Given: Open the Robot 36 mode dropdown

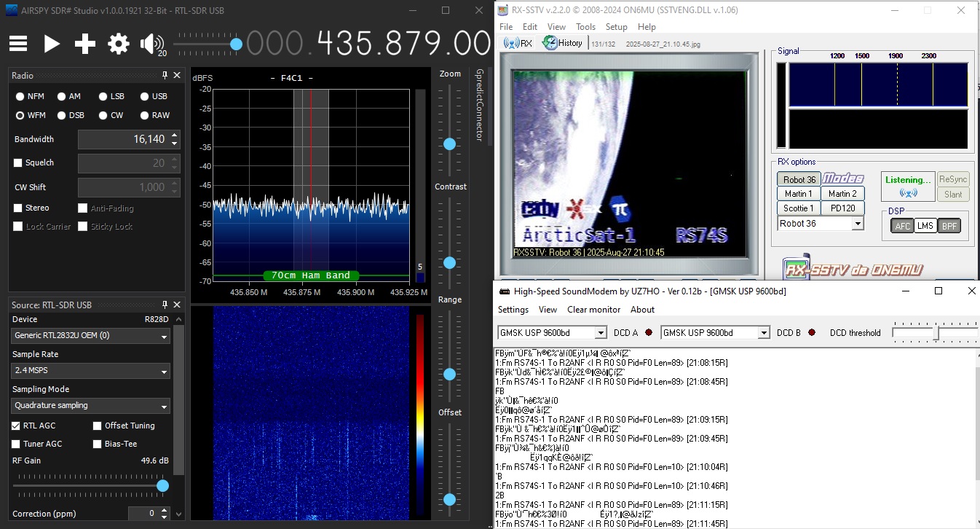Looking at the screenshot, I should pyautogui.click(x=858, y=224).
